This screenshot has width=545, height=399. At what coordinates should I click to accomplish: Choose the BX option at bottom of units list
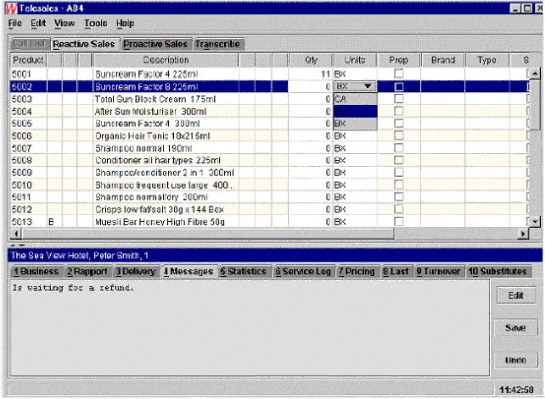(x=355, y=124)
